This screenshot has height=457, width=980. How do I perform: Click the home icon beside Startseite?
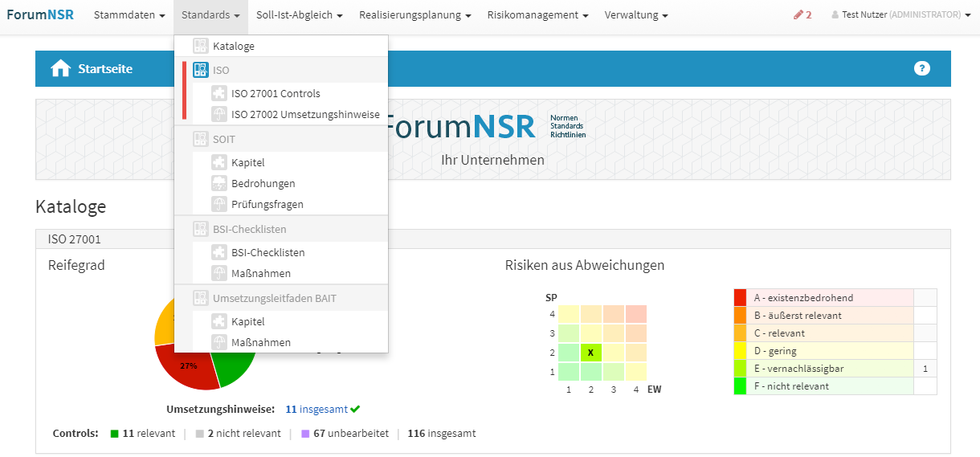coord(61,68)
